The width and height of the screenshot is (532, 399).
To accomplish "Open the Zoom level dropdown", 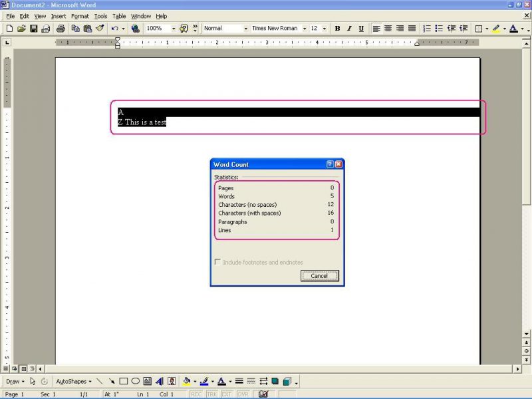I will point(173,28).
